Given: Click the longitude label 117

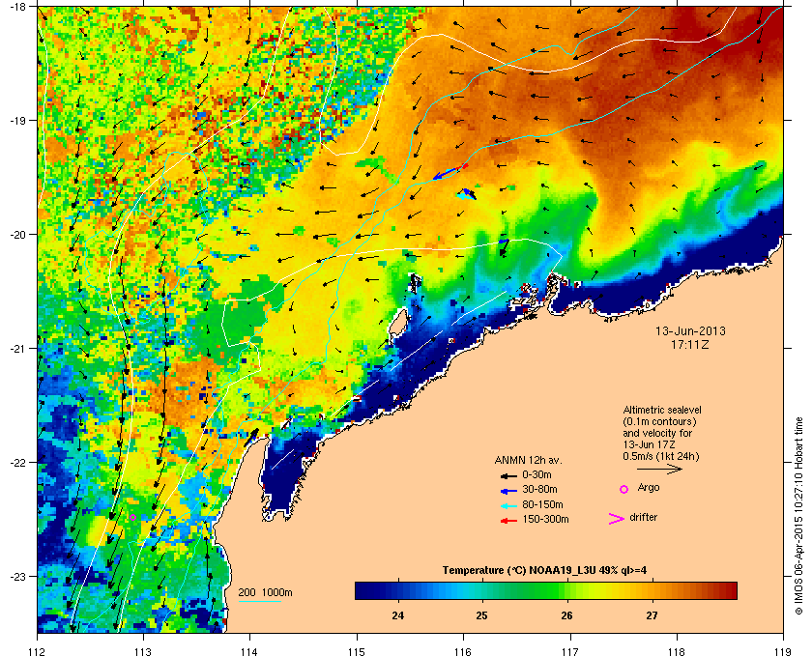Looking at the screenshot, I should point(570,651).
